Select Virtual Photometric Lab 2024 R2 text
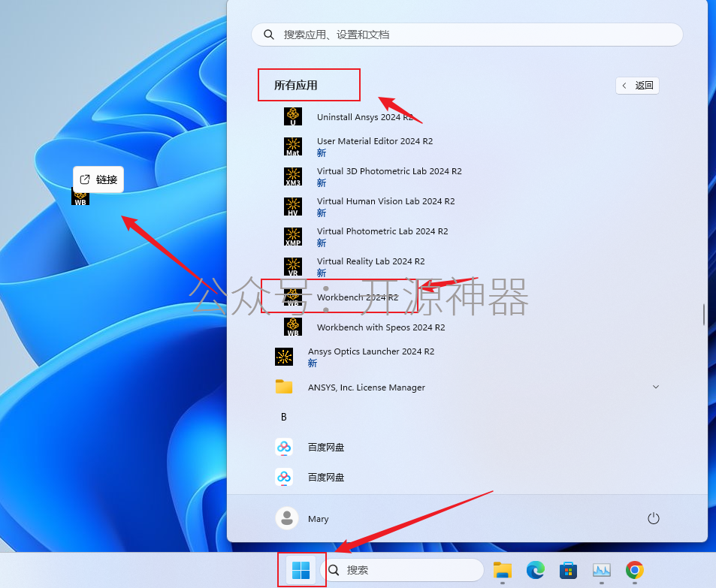716x588 pixels. click(x=382, y=231)
